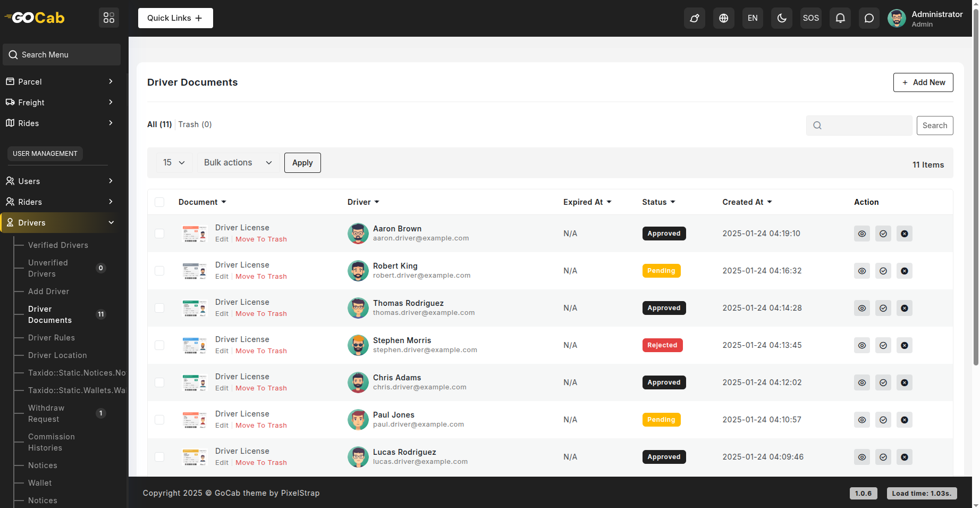Click Move To Trash for Thomas Rodriguez

pos(261,314)
